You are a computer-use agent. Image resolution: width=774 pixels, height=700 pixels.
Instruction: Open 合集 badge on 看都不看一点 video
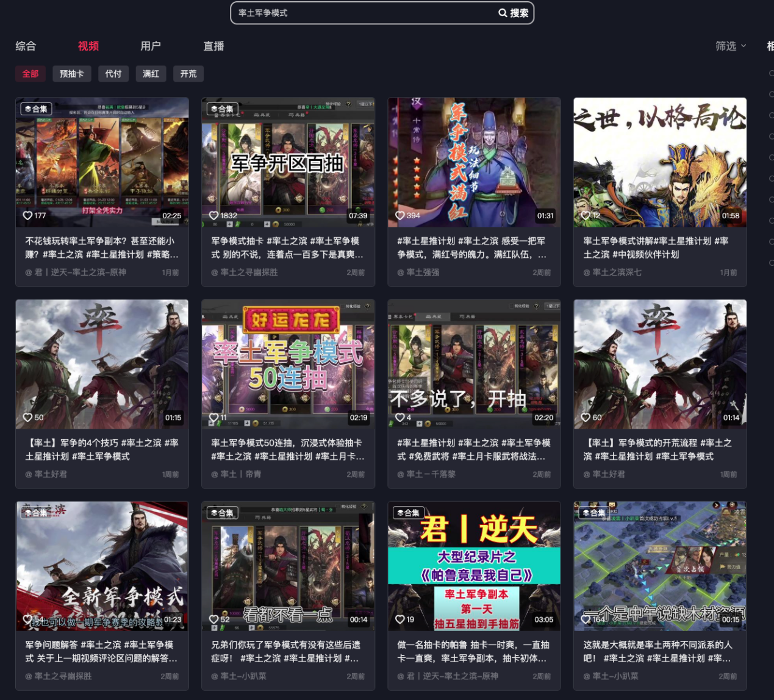[222, 513]
